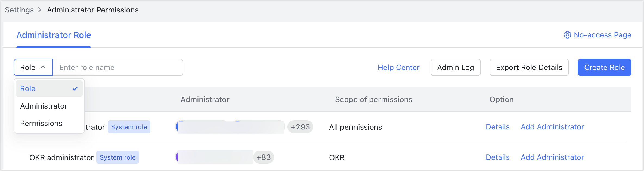Add Administrator to the top system role
The image size is (644, 171).
552,127
